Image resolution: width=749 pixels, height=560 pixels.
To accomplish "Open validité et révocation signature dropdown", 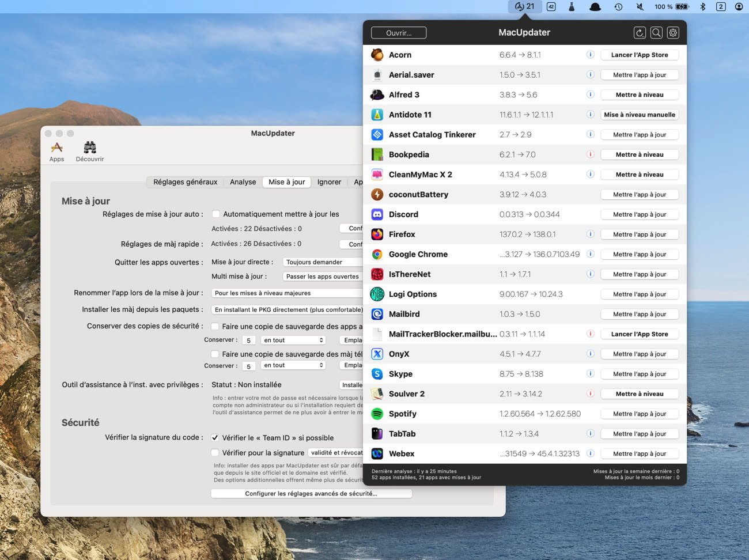I will [x=335, y=452].
